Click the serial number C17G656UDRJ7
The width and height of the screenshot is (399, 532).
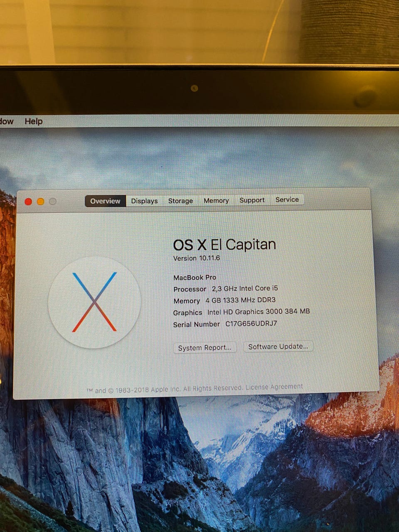pos(251,323)
